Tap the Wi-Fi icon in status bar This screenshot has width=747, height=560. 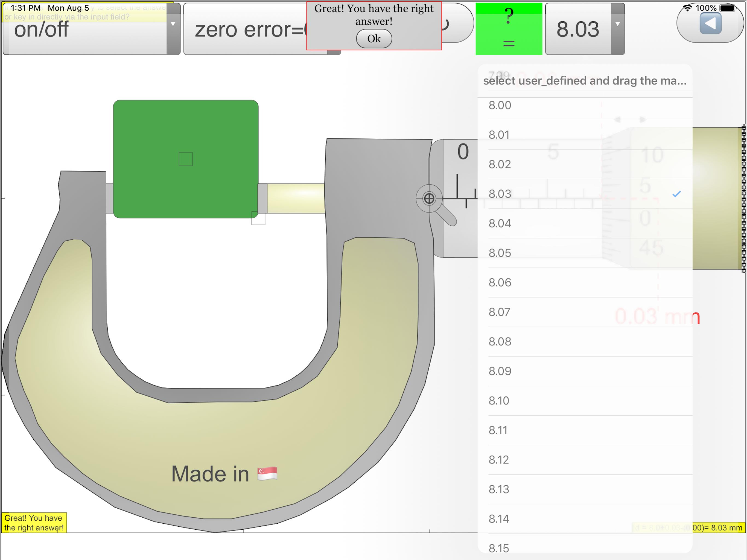click(x=687, y=8)
